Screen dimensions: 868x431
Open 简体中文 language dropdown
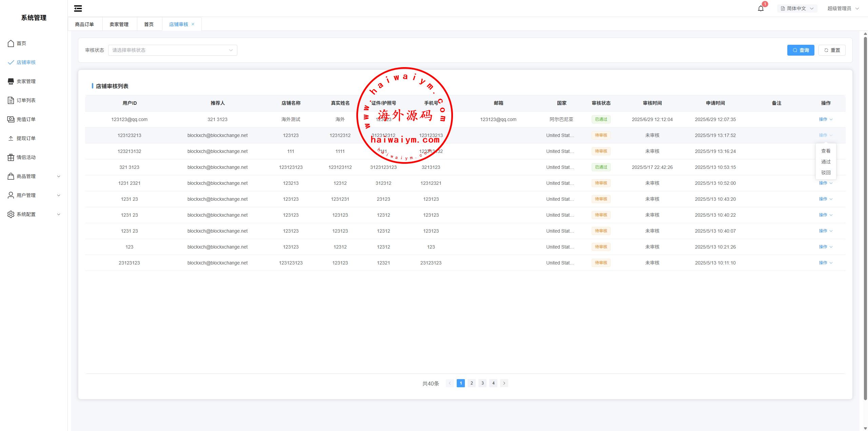click(797, 8)
